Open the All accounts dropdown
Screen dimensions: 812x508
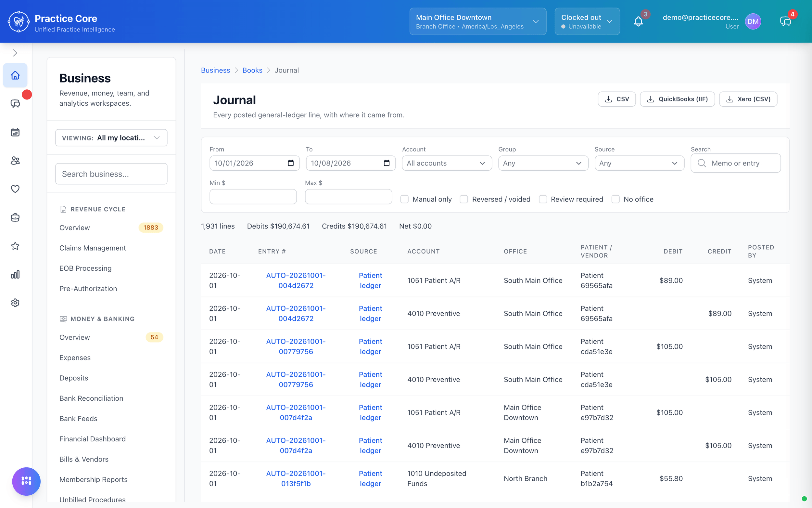447,163
